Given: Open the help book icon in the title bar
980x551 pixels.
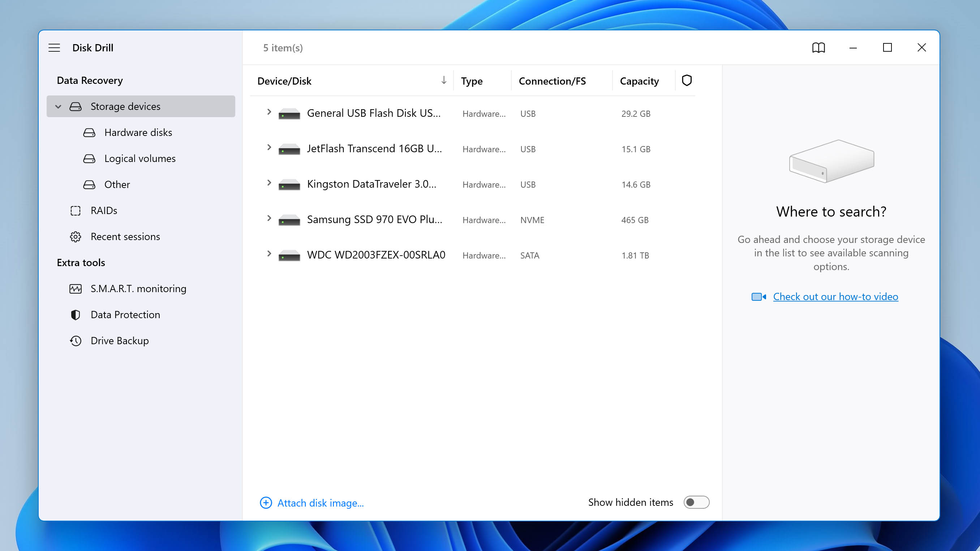Looking at the screenshot, I should (x=818, y=48).
